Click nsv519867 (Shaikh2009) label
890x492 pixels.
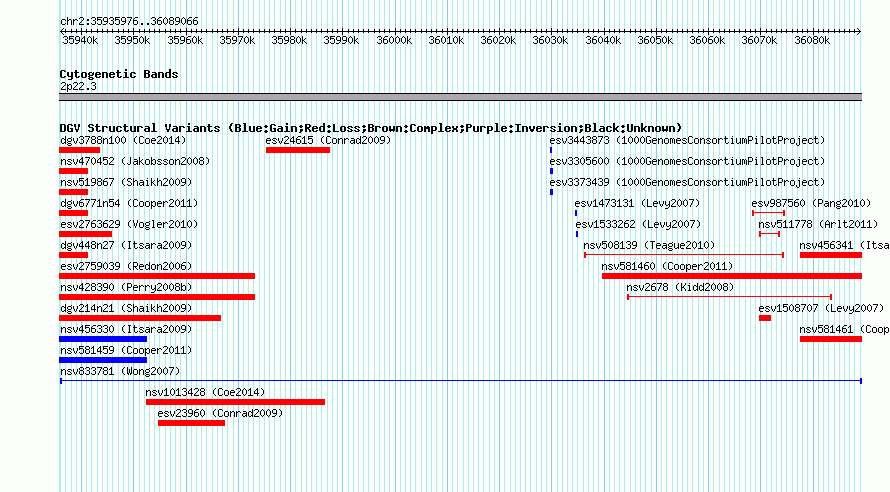click(x=126, y=182)
